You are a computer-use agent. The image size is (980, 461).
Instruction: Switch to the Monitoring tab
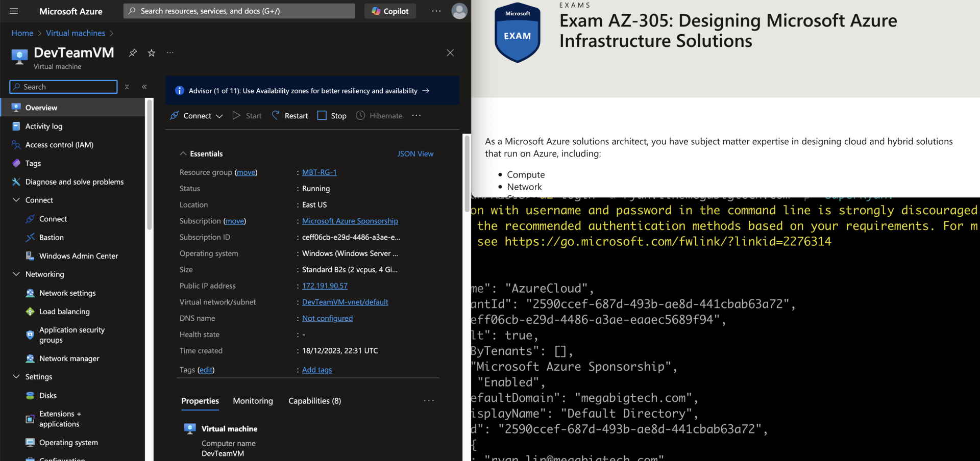click(253, 401)
